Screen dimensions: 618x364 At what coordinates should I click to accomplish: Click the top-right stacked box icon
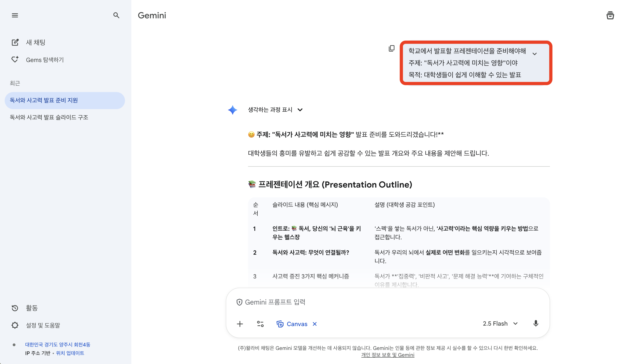pyautogui.click(x=610, y=16)
